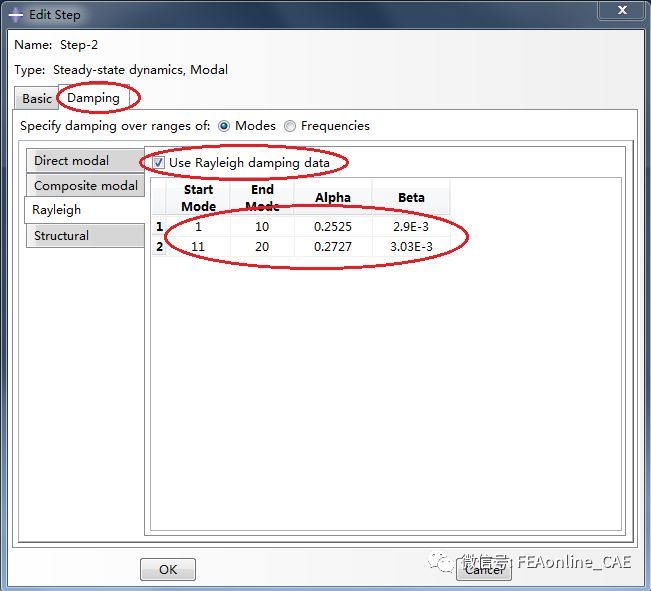Toggle Use Rayleigh damping data checkbox

tap(159, 163)
